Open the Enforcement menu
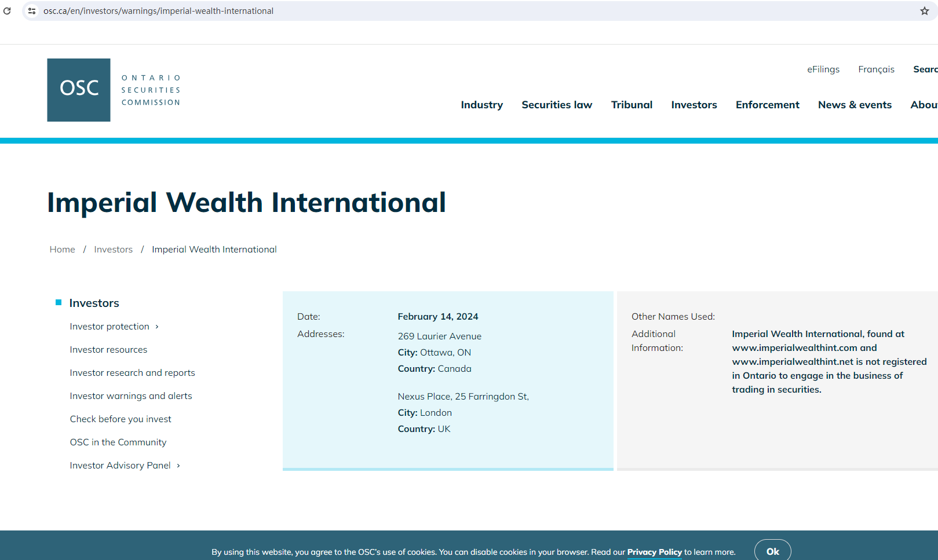 click(768, 105)
